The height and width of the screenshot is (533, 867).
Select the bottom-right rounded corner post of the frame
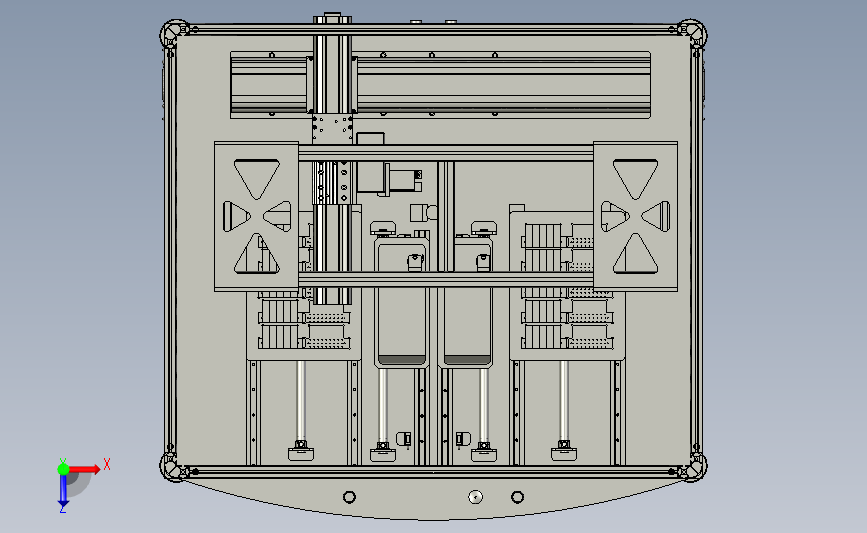[693, 467]
